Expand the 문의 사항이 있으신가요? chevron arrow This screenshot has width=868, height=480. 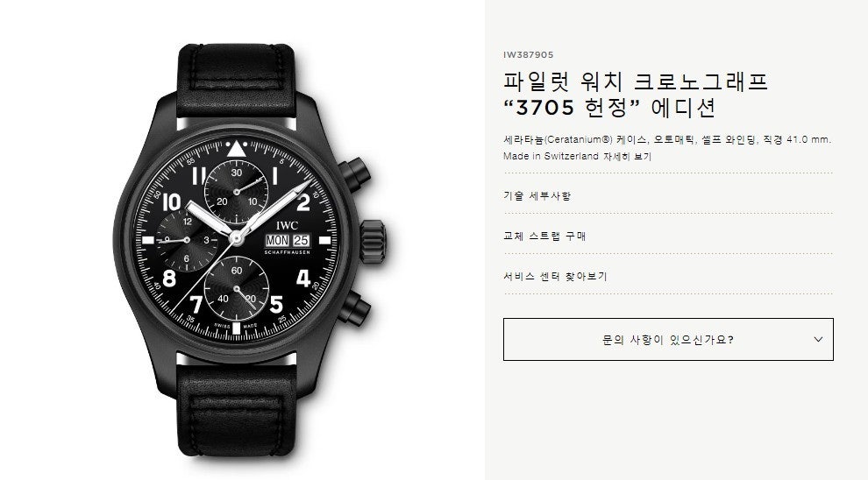818,340
